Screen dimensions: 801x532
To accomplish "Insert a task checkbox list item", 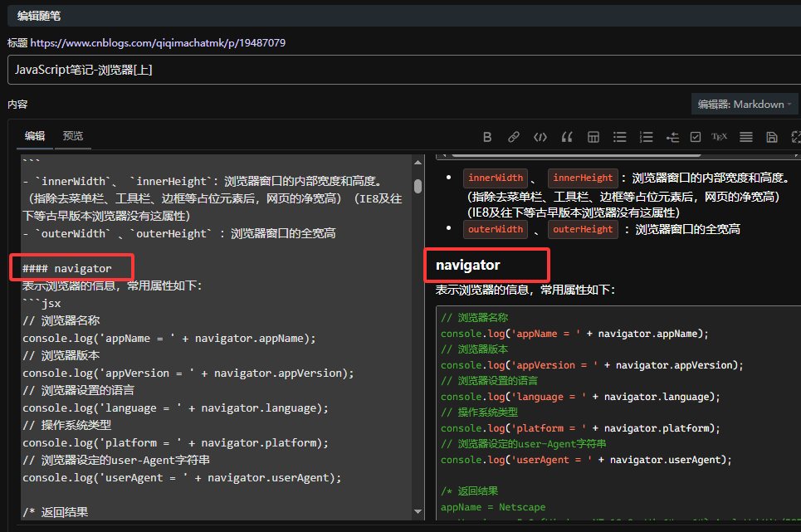I will (x=696, y=137).
